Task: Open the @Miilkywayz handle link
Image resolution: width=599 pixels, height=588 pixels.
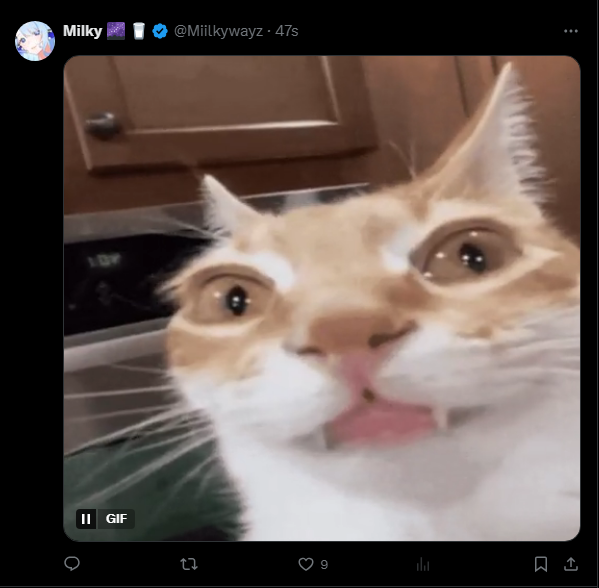Action: click(218, 31)
